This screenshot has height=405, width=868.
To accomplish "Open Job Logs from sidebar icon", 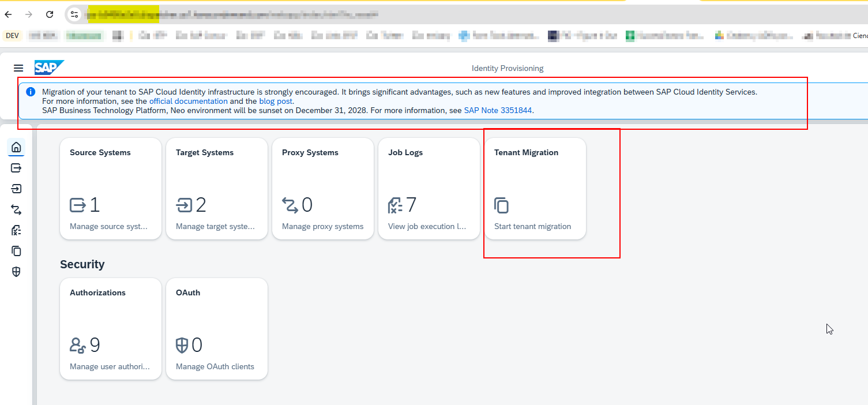I will 16,230.
